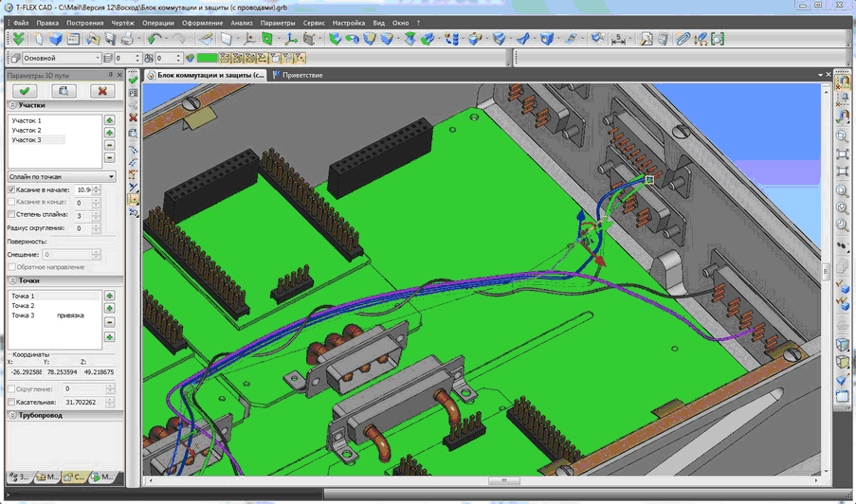
Task: Click the dimension measurement toolbar icon
Action: point(619,39)
